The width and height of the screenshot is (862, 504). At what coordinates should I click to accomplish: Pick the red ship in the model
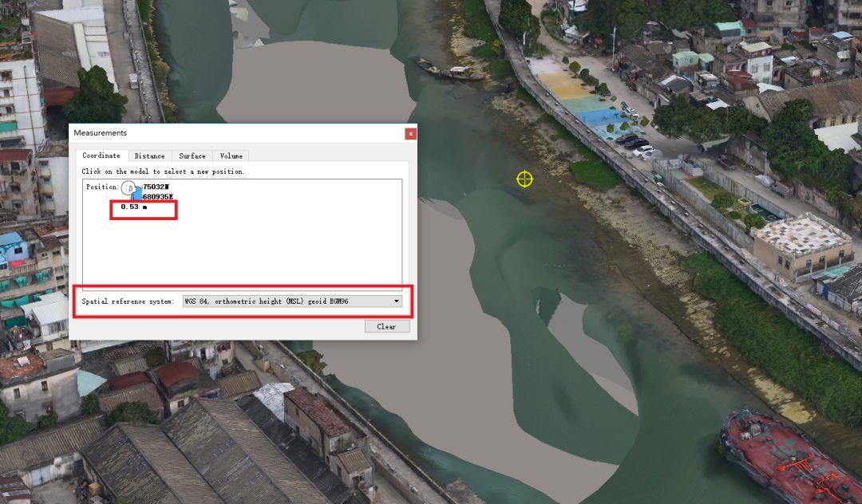coord(786,455)
